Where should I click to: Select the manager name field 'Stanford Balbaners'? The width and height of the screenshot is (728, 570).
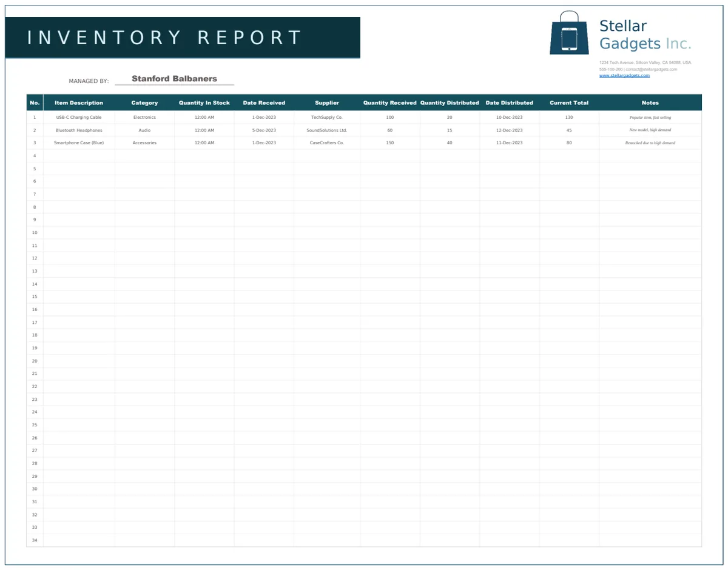click(174, 79)
